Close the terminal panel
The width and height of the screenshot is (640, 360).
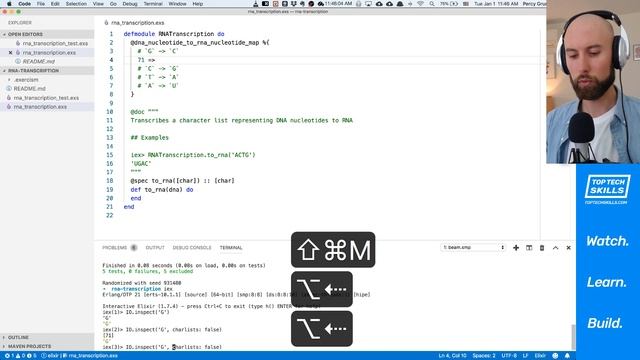pos(569,248)
